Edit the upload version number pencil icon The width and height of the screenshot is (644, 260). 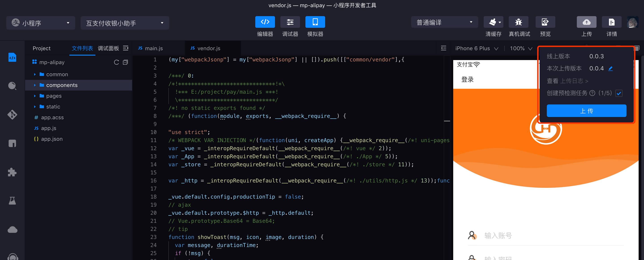point(610,68)
